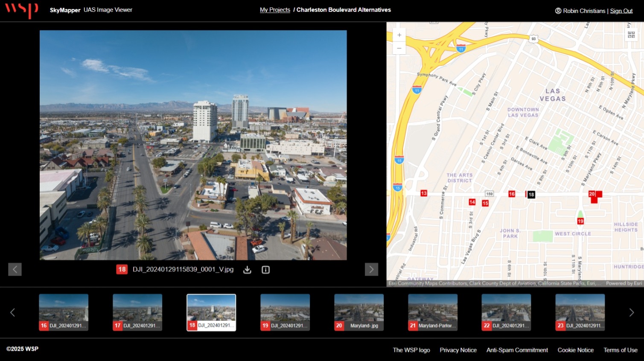Select thumbnail 16 in the filmstrip
644x361 pixels.
point(64,312)
